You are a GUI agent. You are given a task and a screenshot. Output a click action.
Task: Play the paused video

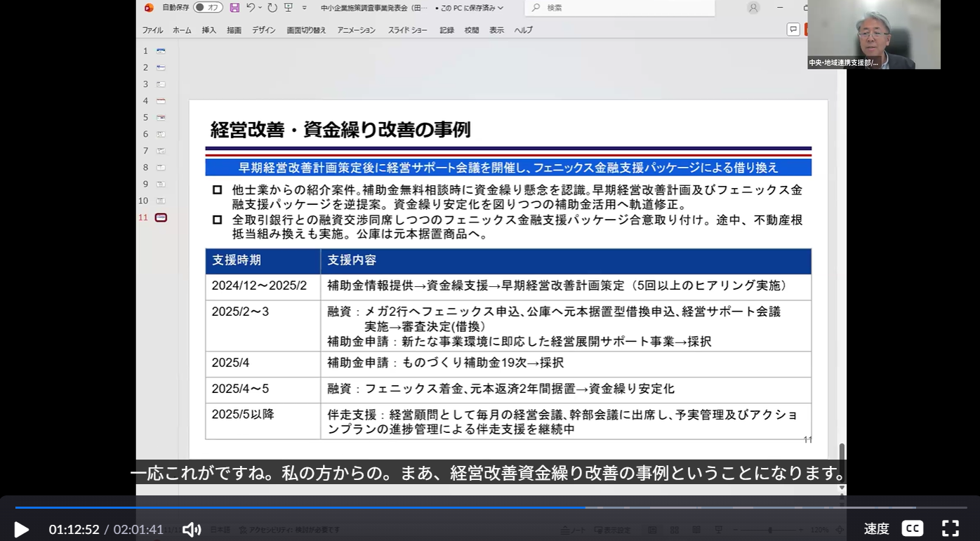[22, 529]
